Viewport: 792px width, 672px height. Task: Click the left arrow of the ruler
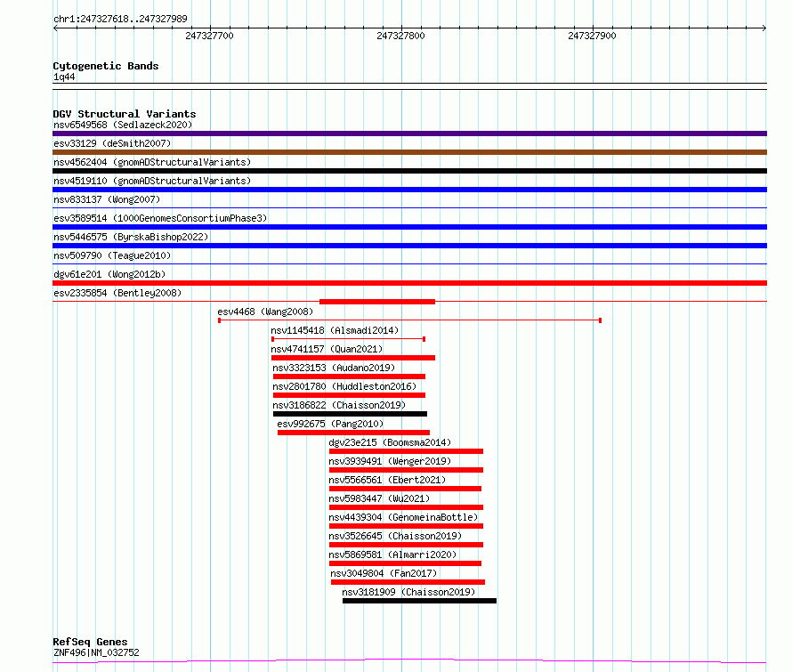click(x=55, y=28)
